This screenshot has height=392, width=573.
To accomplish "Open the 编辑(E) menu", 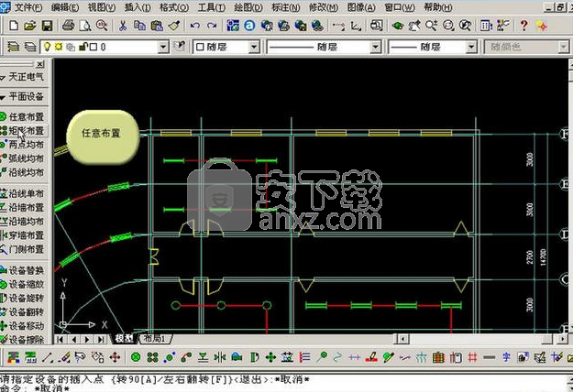I will pos(65,7).
